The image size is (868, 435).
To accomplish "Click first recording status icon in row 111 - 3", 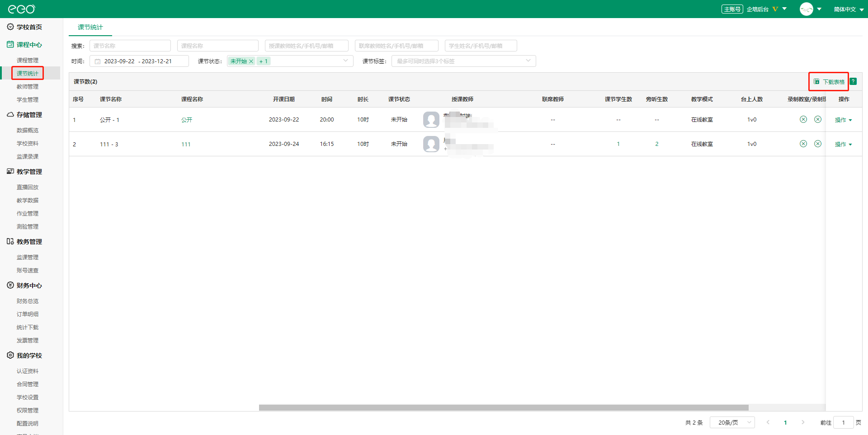I will point(803,144).
